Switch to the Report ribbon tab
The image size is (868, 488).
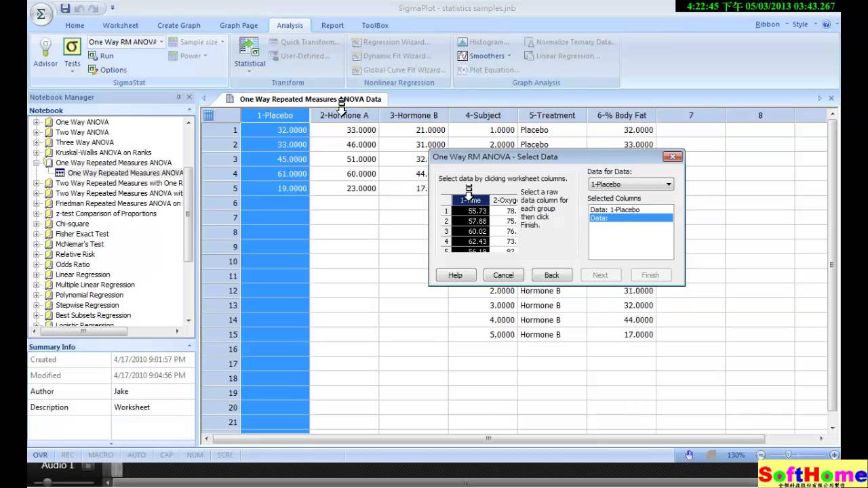coord(332,26)
